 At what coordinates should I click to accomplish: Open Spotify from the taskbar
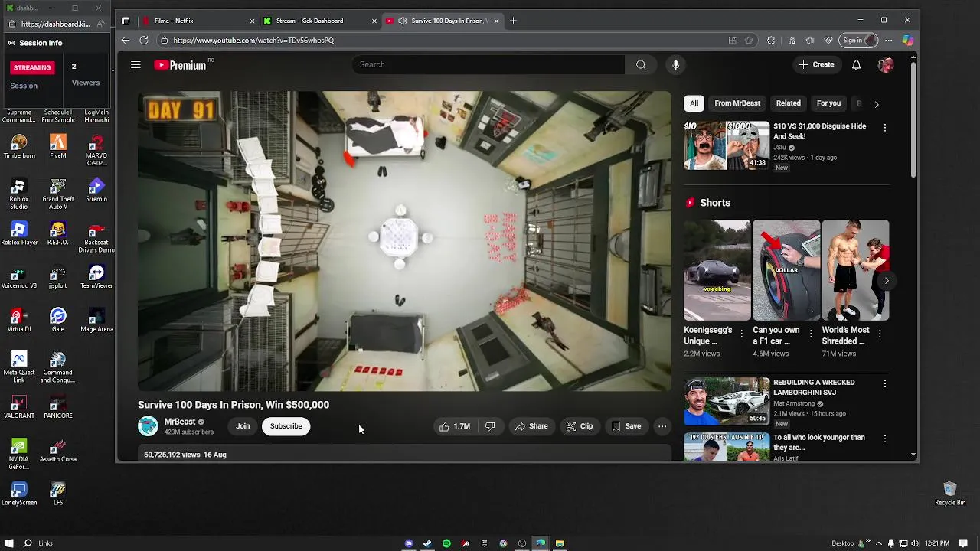[446, 543]
